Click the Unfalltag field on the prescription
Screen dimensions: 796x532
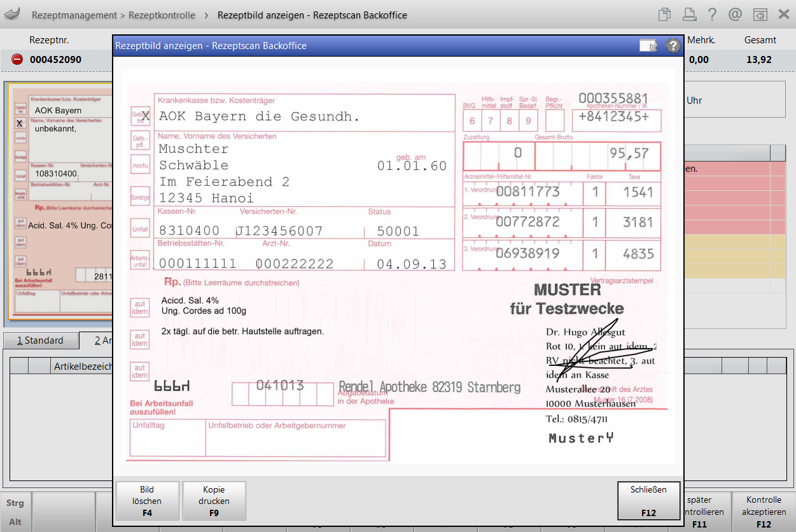167,438
